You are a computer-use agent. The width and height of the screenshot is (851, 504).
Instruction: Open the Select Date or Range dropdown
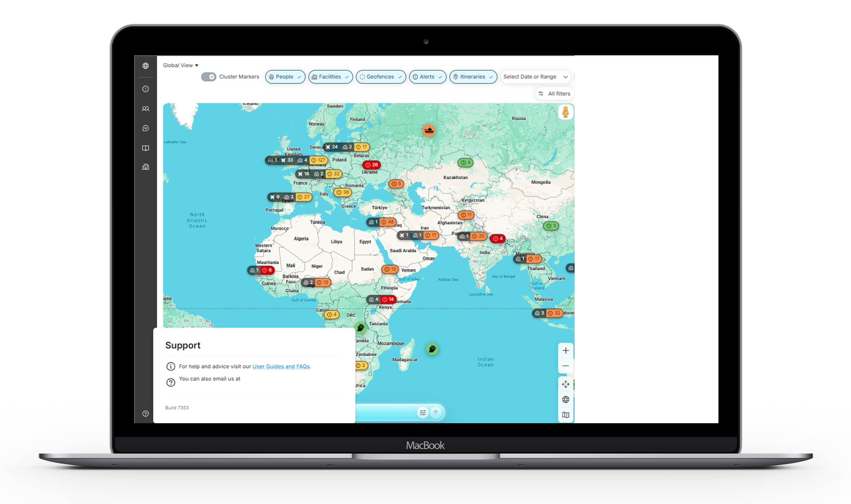535,77
